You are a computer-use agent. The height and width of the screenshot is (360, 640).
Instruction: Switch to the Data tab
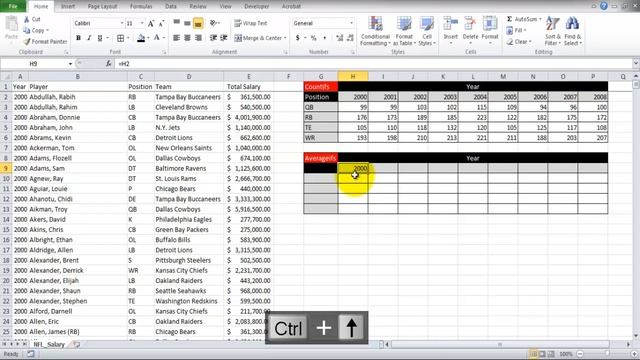(171, 6)
